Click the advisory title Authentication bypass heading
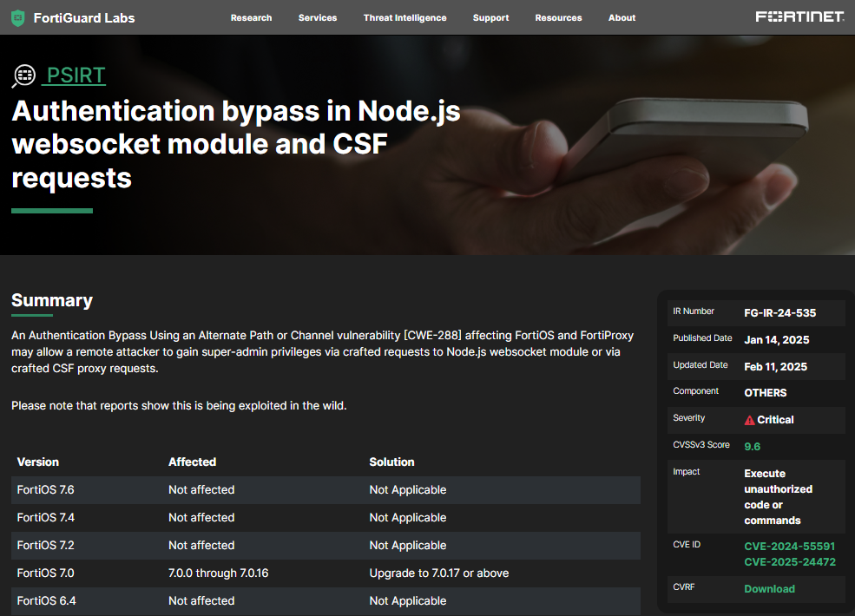This screenshot has height=616, width=855. coord(236,144)
